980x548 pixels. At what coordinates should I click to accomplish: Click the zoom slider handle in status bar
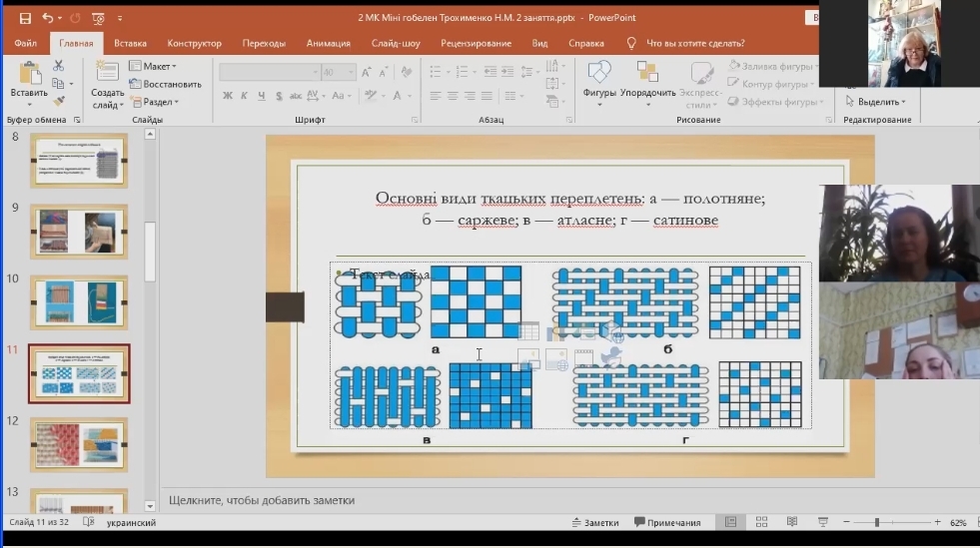click(877, 522)
